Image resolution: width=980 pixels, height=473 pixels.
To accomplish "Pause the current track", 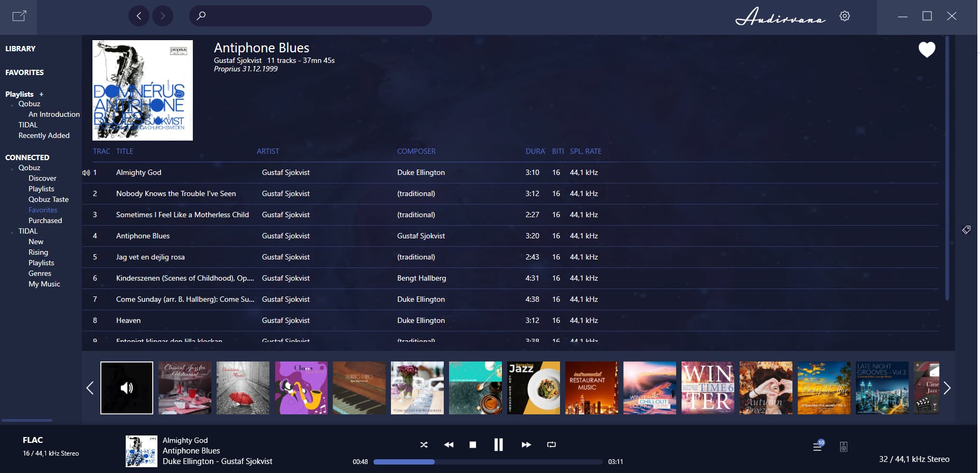I will [x=498, y=445].
